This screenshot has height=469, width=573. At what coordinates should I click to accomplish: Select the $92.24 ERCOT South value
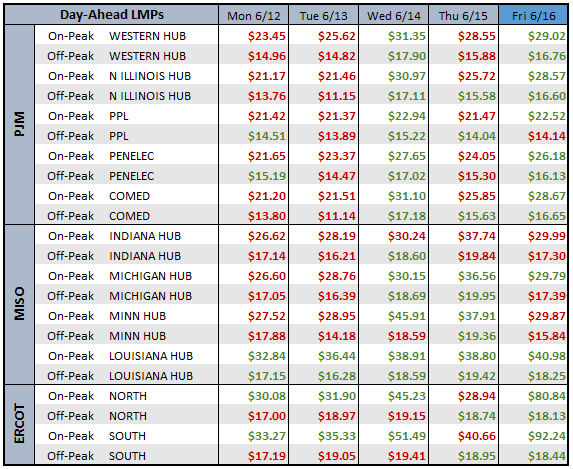click(x=547, y=436)
